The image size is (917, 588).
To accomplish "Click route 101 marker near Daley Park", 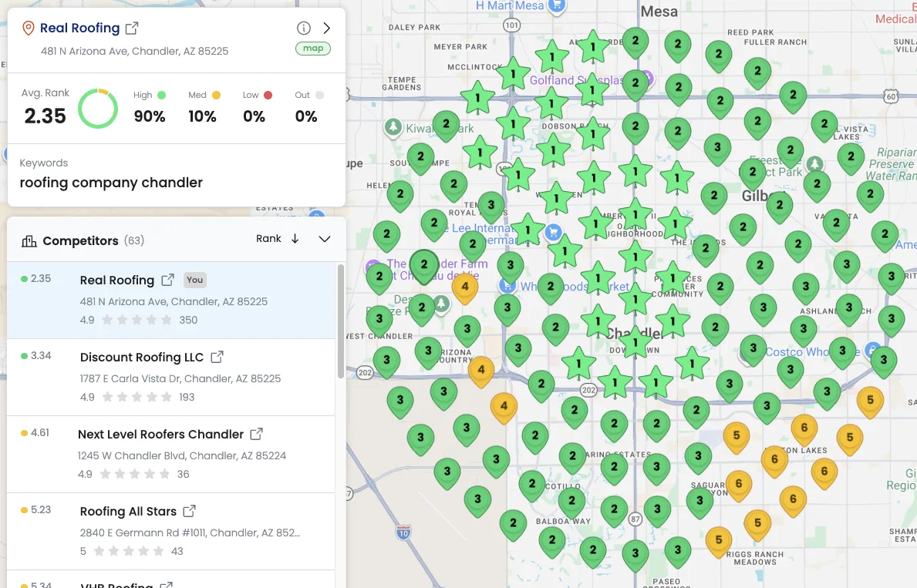I will point(512,25).
